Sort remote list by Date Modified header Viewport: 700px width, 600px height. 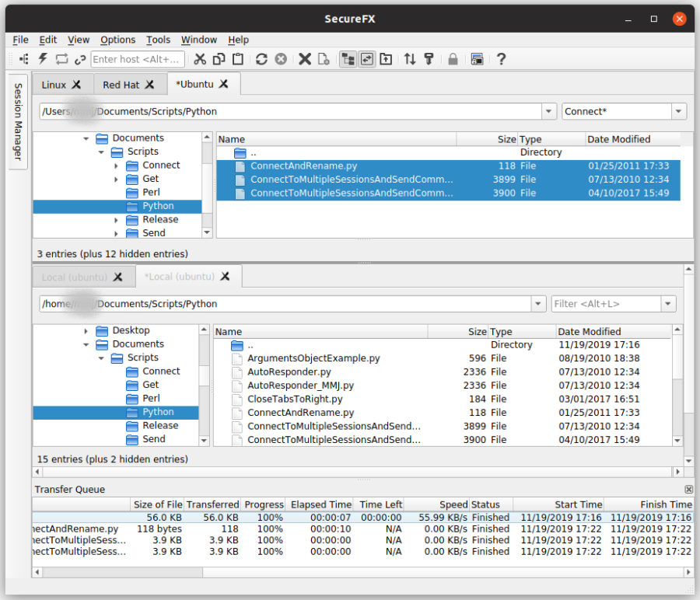point(632,139)
